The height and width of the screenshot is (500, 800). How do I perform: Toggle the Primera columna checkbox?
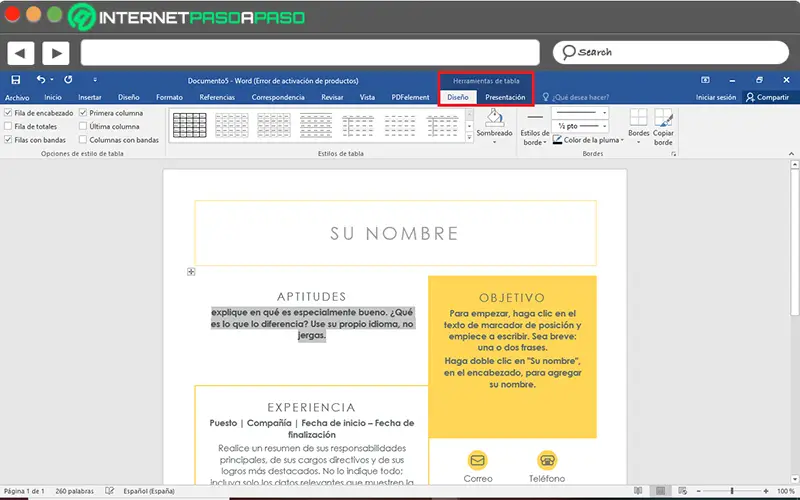[x=83, y=113]
